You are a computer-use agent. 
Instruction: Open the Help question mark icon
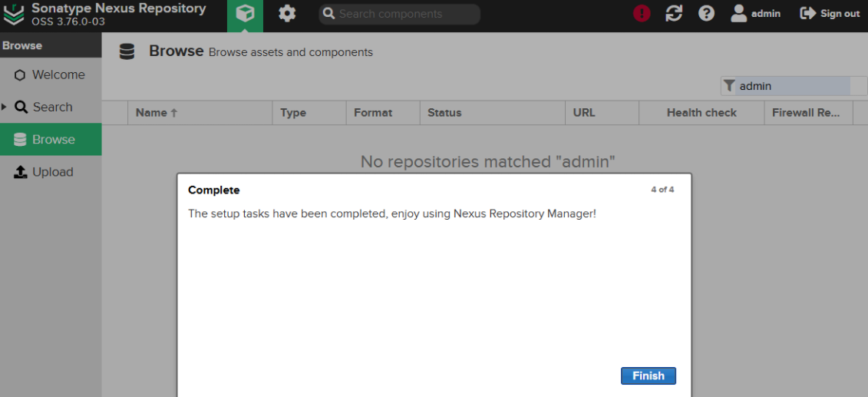(x=706, y=14)
